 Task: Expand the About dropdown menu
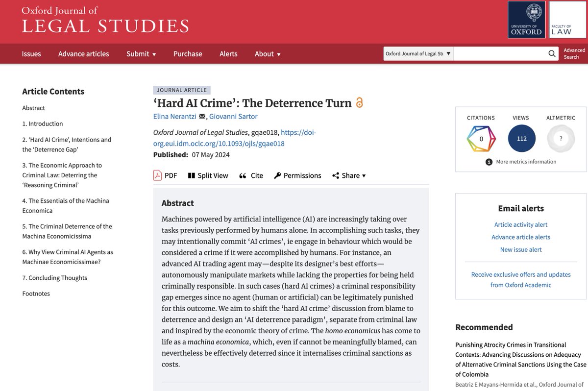pos(267,54)
